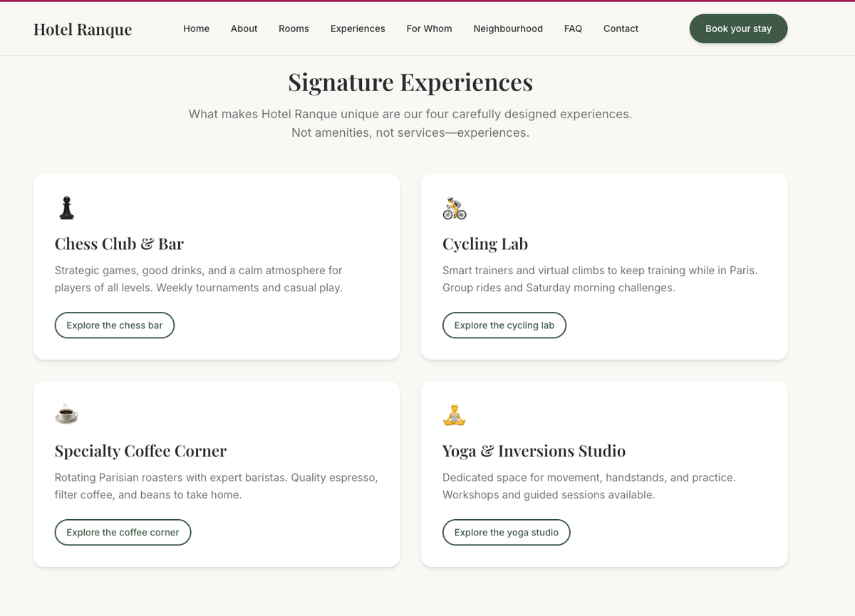Click the 'Rotating Parisian roasters' description
855x616 pixels.
pyautogui.click(x=217, y=486)
